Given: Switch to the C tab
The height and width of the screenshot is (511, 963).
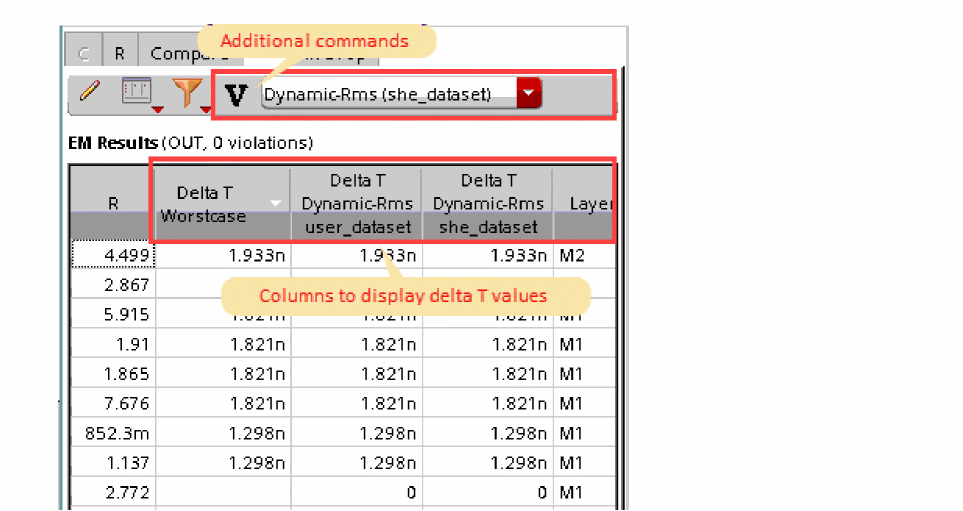Looking at the screenshot, I should [83, 53].
